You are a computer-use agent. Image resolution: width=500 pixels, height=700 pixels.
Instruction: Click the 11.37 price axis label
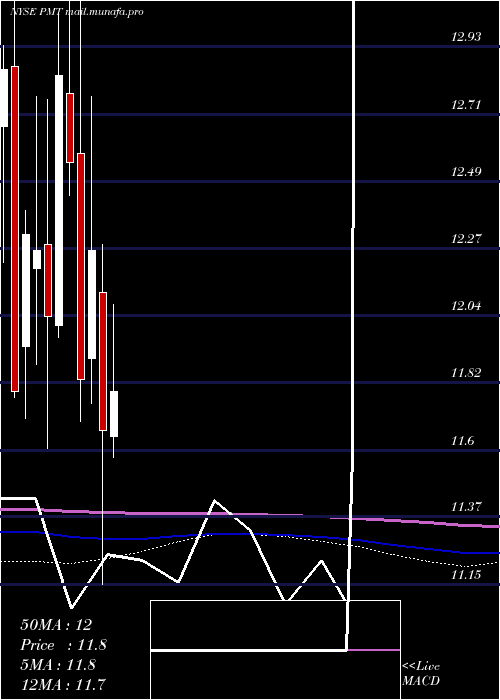[x=466, y=507]
